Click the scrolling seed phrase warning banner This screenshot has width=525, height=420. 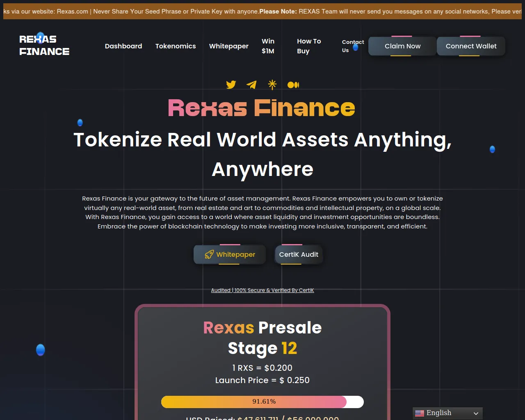pos(262,11)
